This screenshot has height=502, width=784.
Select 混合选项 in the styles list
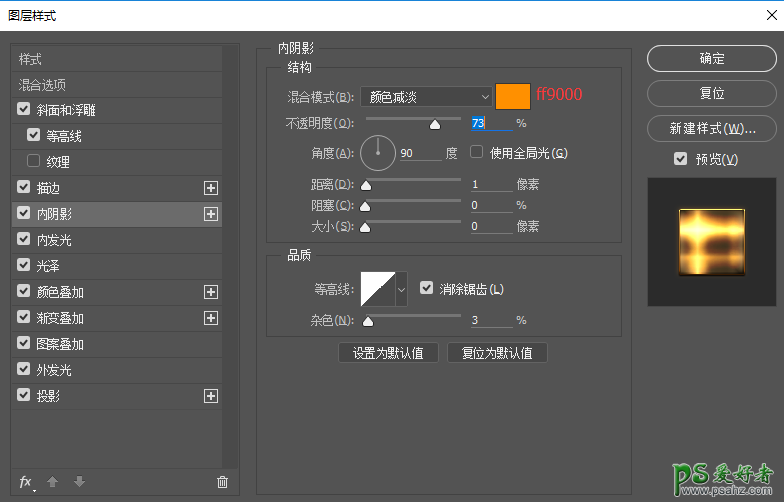click(42, 85)
